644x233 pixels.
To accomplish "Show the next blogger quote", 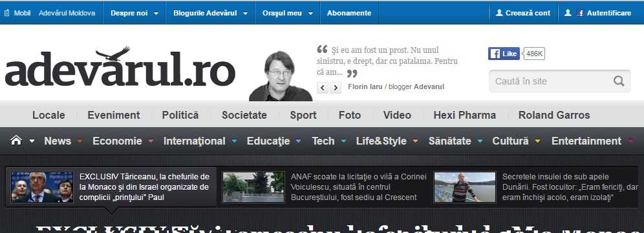I will click(x=336, y=87).
